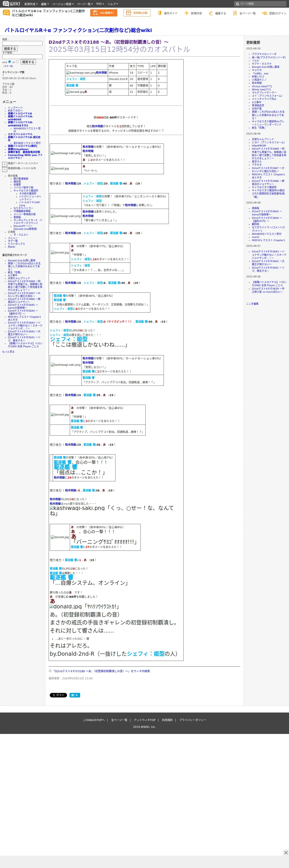The image size is (289, 868).
Task: Open Donald-2nd-R/隠し要素 in recently created pages
Action: click(22, 260)
